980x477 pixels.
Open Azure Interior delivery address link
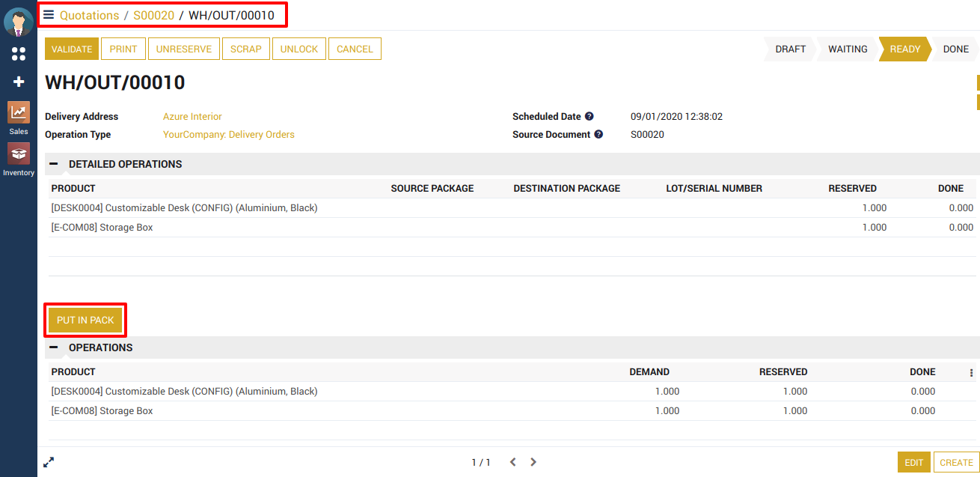(192, 117)
